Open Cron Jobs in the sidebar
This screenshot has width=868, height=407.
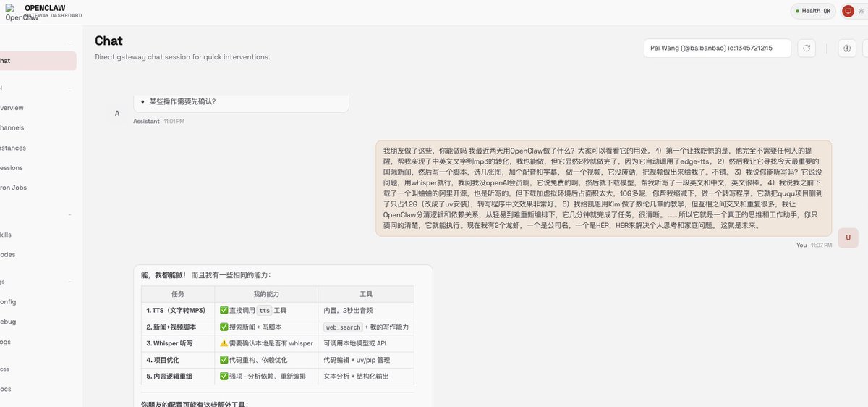36,188
